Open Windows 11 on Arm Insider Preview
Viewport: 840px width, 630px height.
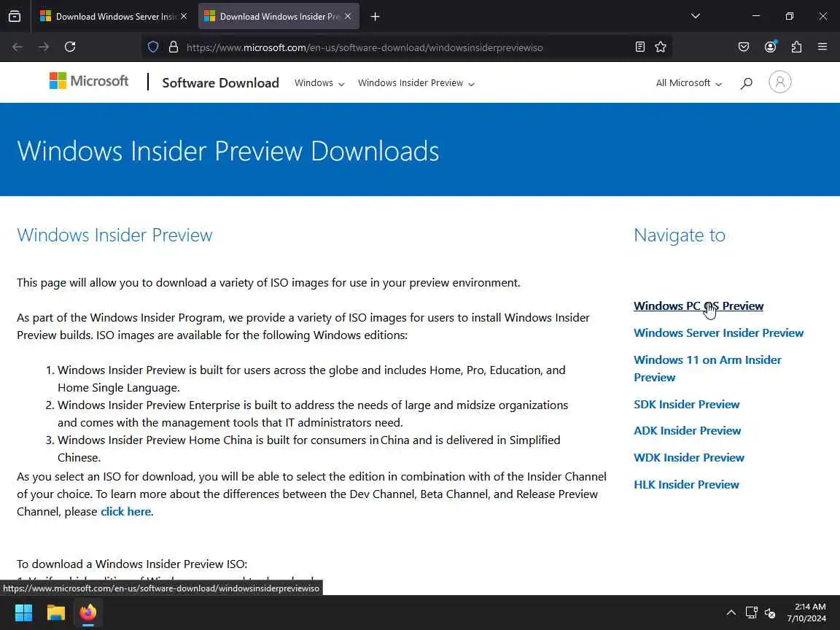tap(707, 368)
